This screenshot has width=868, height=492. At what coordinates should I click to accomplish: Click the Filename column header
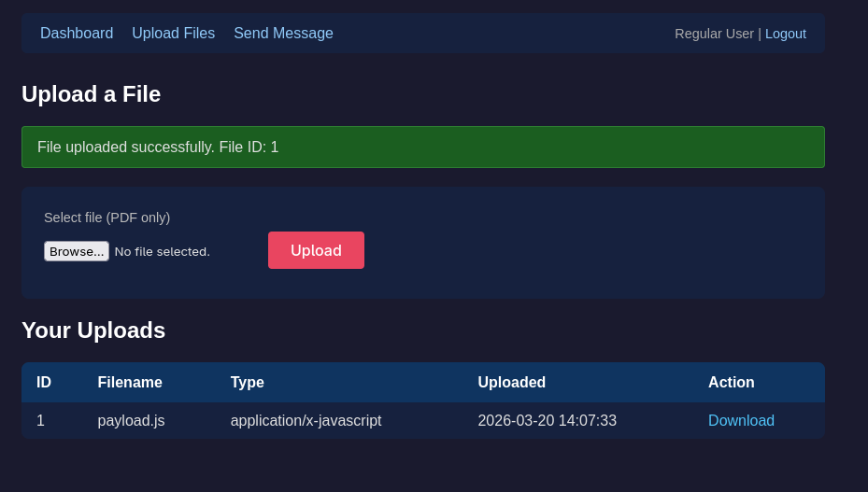tap(130, 383)
